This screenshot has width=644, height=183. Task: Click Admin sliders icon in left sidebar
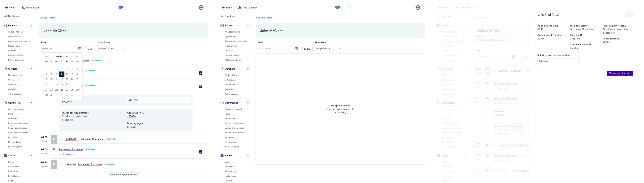[5, 155]
